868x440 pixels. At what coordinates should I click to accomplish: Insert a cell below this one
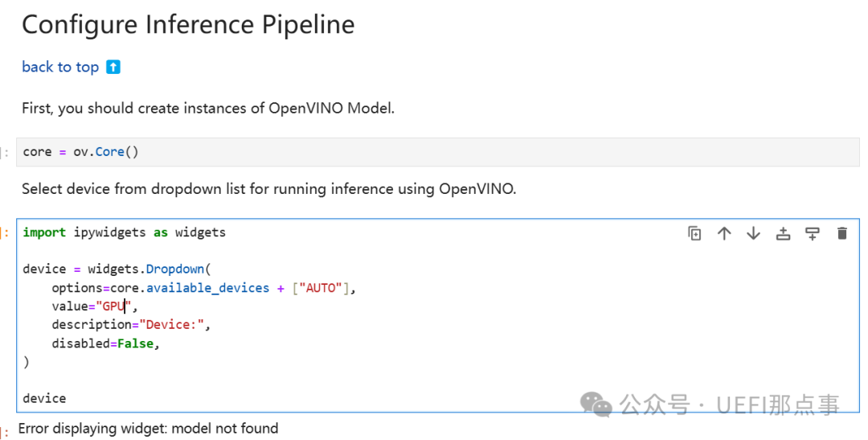tap(813, 233)
